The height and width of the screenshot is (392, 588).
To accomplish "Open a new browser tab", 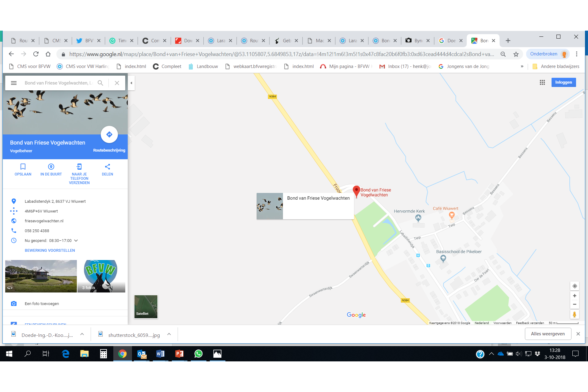I will point(508,41).
